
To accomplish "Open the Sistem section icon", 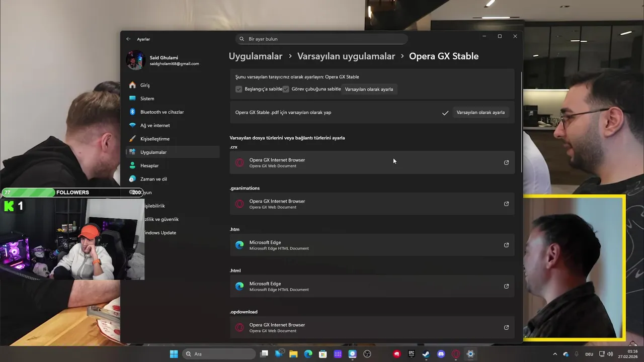I will pos(132,99).
